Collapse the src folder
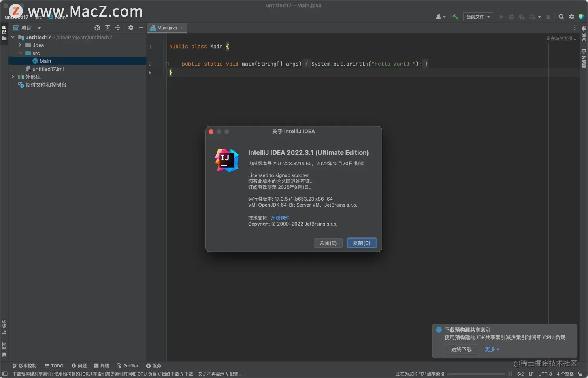 click(x=20, y=53)
